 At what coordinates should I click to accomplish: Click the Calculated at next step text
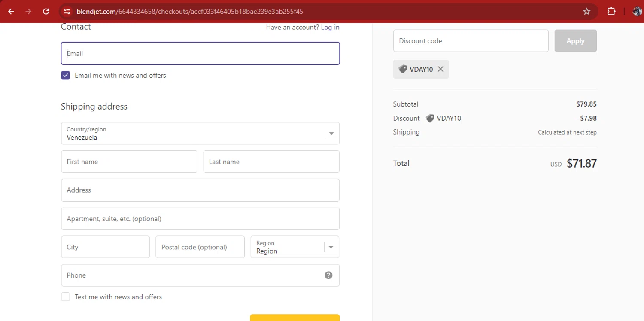click(x=567, y=132)
